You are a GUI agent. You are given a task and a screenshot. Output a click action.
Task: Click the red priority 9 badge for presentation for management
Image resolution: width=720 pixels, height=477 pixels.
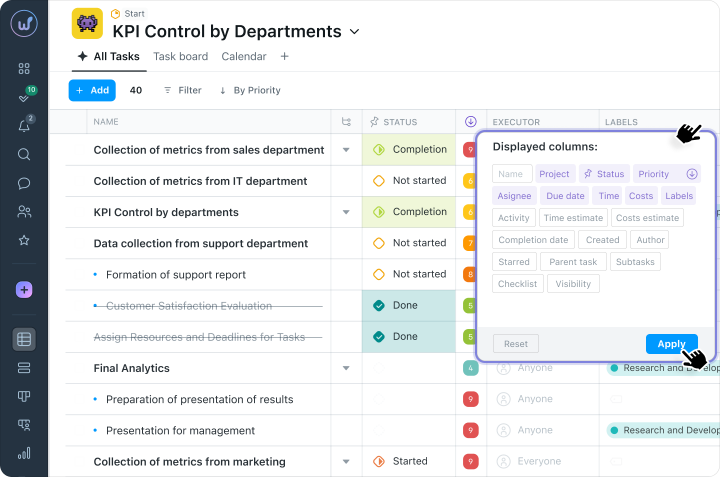[470, 430]
